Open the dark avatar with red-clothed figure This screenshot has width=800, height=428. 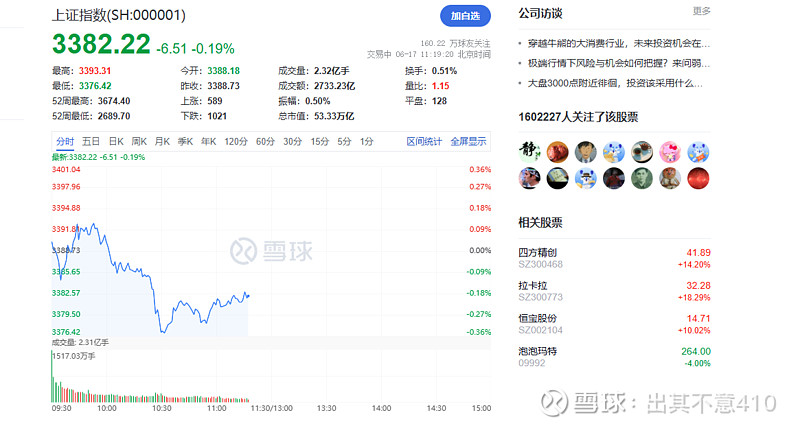pyautogui.click(x=614, y=179)
